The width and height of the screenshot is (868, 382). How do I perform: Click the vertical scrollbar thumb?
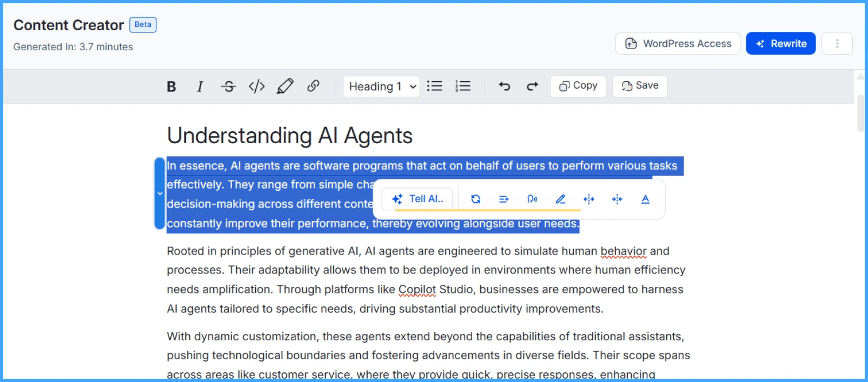tap(860, 113)
